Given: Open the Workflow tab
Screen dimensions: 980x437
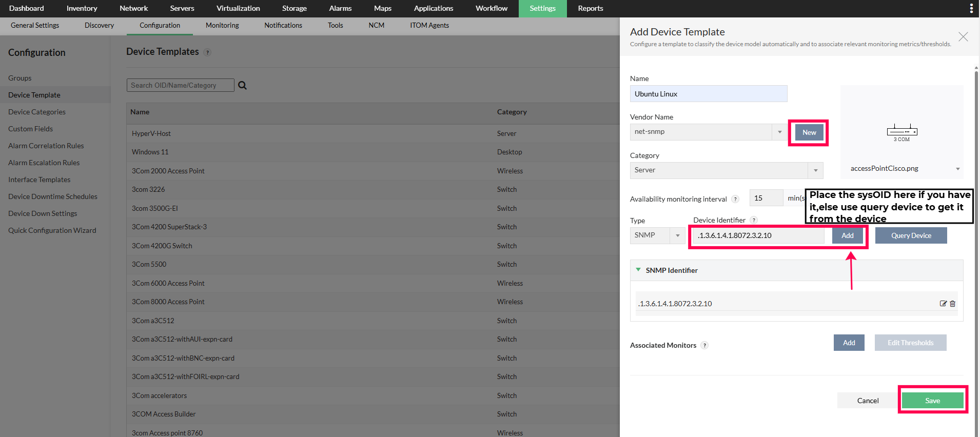Looking at the screenshot, I should click(492, 8).
